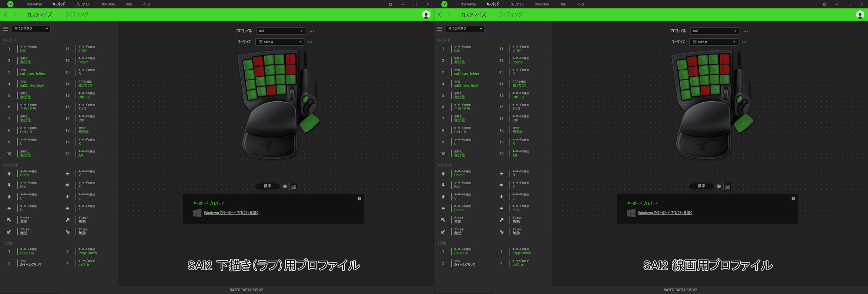Open the プロファイル sai dropdown in left window
868x294 pixels.
click(281, 31)
